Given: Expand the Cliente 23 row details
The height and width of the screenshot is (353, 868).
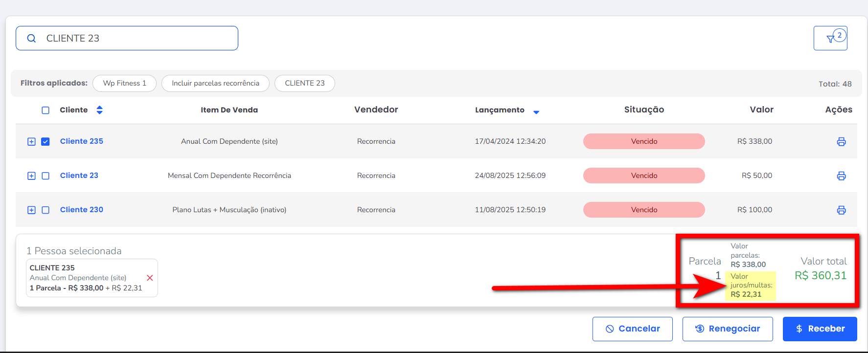Looking at the screenshot, I should [31, 176].
